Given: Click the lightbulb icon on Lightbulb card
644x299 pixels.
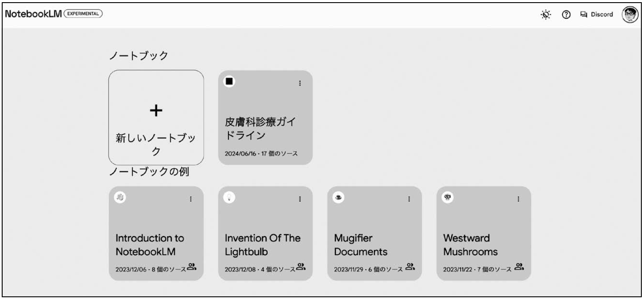Looking at the screenshot, I should 229,197.
